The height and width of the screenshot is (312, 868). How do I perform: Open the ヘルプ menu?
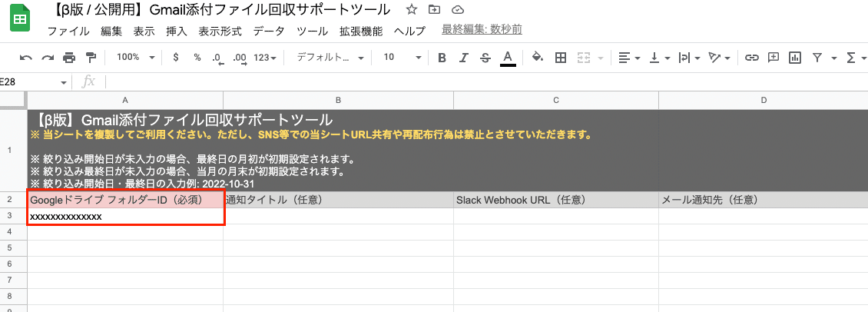coord(409,31)
